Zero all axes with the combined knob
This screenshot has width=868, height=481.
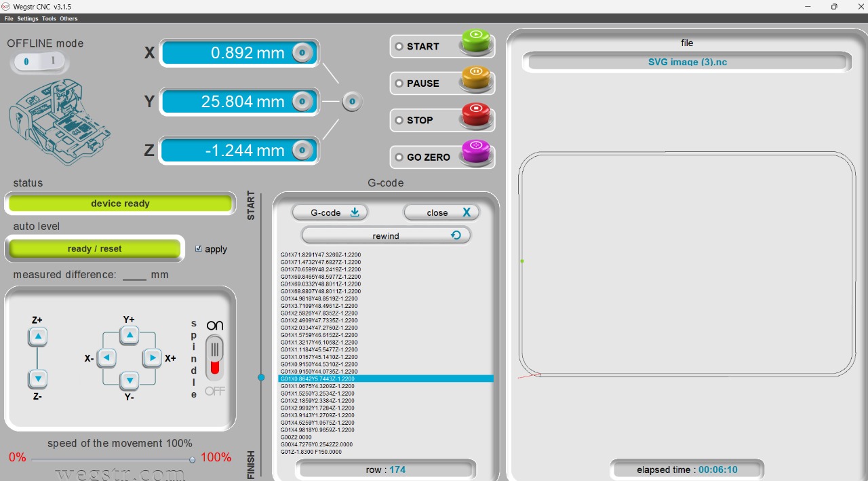352,102
